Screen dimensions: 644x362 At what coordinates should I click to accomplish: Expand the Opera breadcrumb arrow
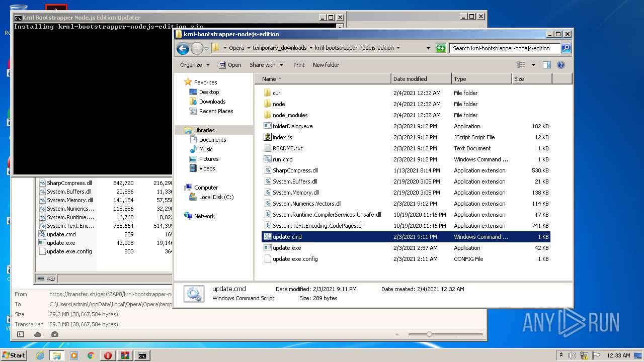point(248,48)
